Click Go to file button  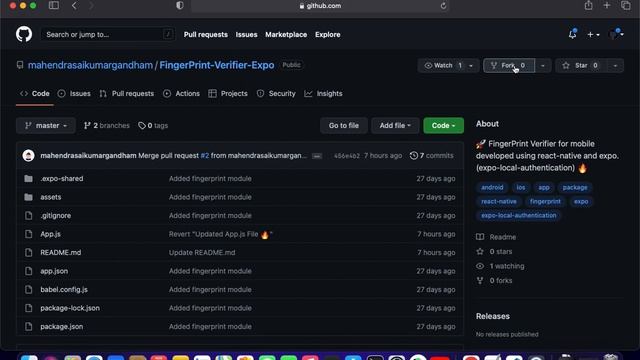point(344,125)
